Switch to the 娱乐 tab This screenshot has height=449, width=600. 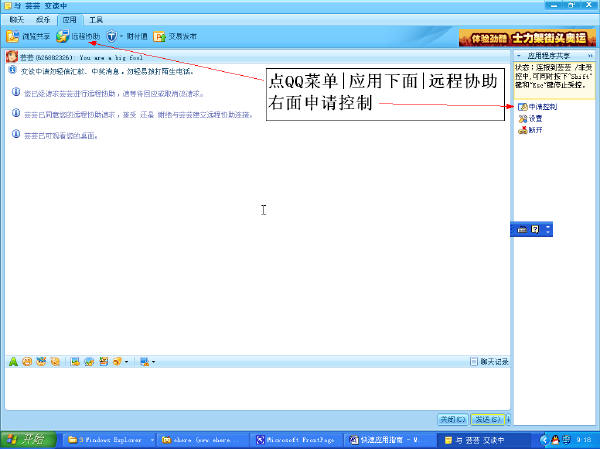click(42, 20)
